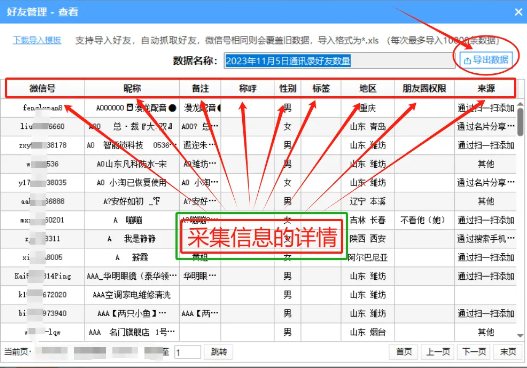This screenshot has height=368, width=527.
Task: Go to 首页 first page
Action: tap(404, 352)
